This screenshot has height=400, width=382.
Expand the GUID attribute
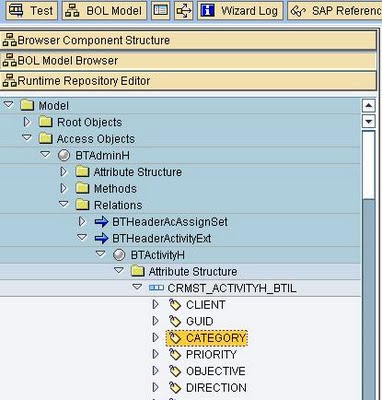click(155, 321)
